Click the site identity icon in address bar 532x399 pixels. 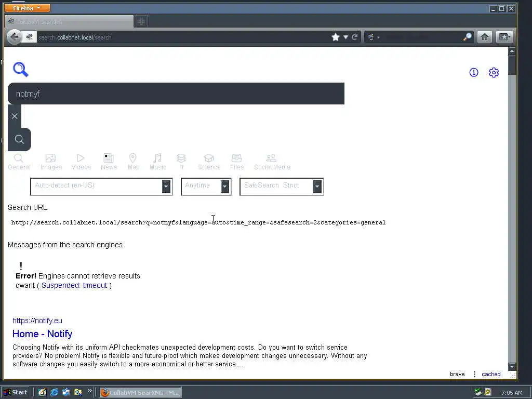coord(29,37)
